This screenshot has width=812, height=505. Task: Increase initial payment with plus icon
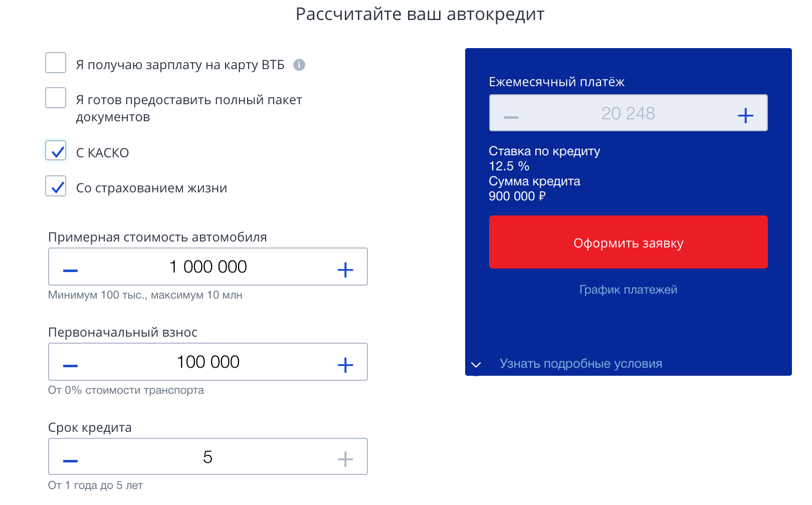tap(345, 365)
